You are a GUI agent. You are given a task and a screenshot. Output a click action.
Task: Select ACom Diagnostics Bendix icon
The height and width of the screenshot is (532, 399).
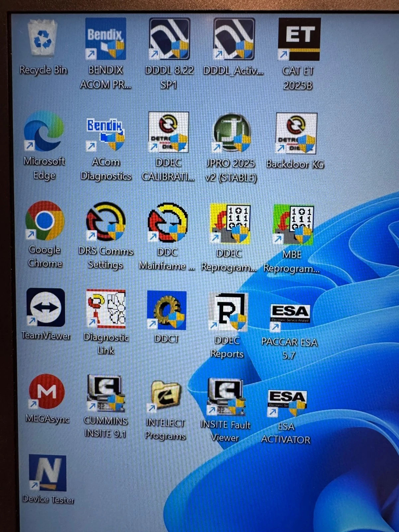(x=105, y=134)
